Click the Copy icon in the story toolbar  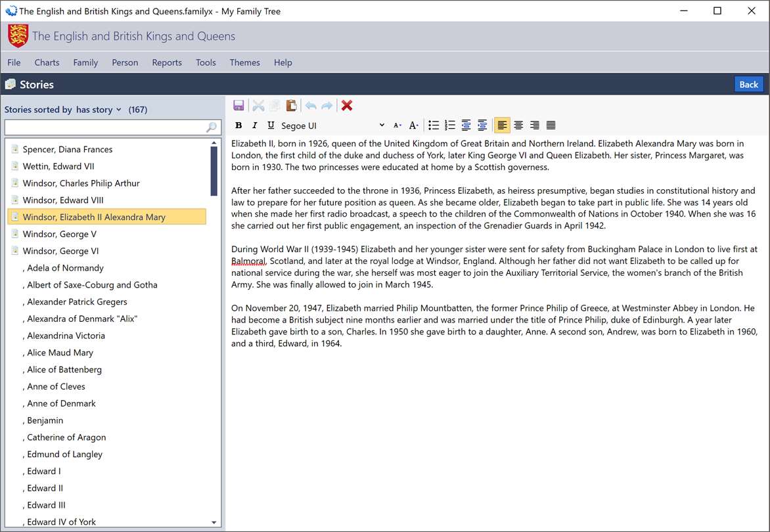click(275, 106)
